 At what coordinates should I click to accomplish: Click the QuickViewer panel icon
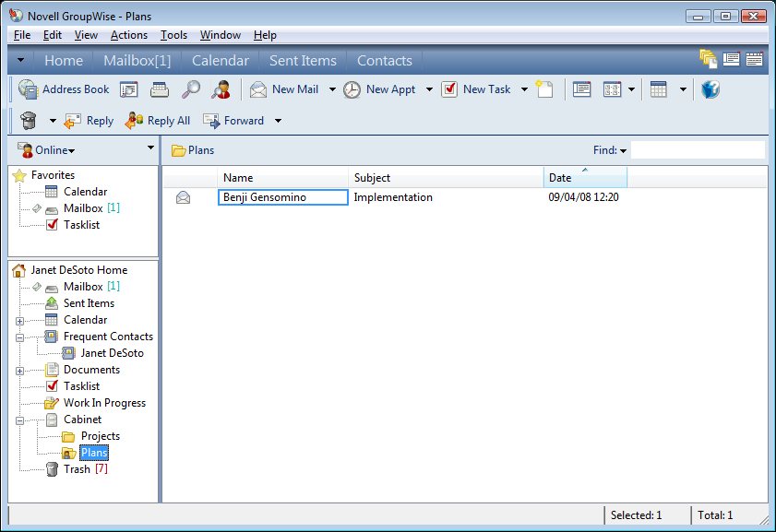[x=581, y=89]
